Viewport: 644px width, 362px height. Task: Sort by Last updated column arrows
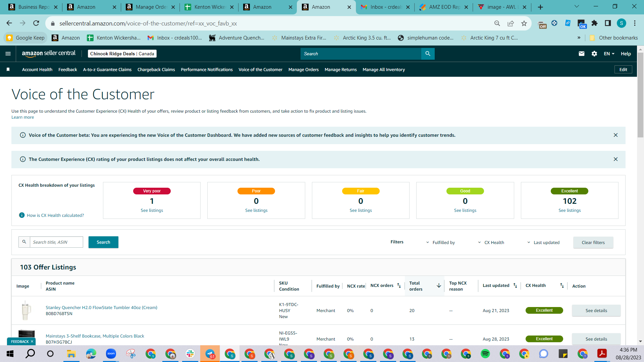pos(515,286)
